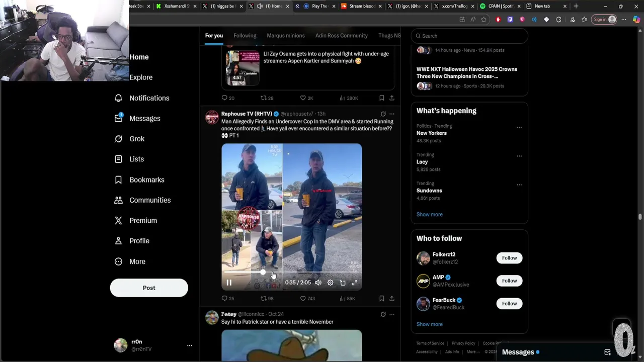The image size is (644, 362).
Task: Like the Raphouse TV post
Action: click(307, 298)
